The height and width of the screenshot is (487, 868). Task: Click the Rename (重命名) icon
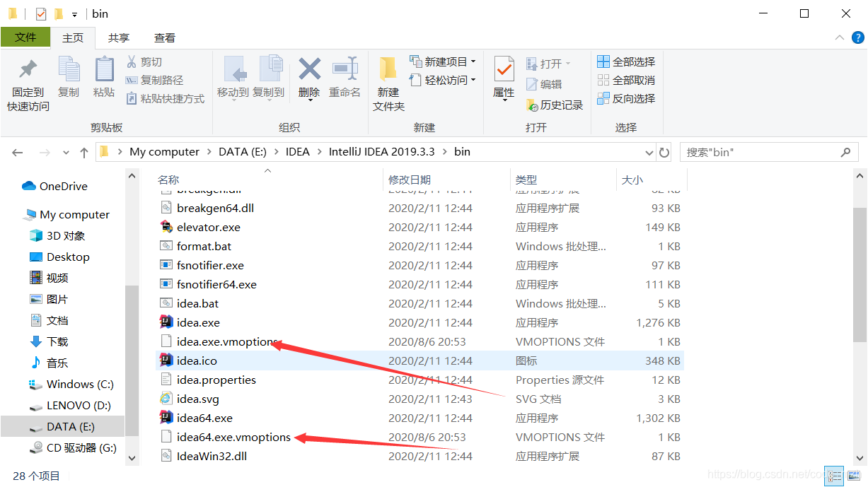[x=345, y=69]
